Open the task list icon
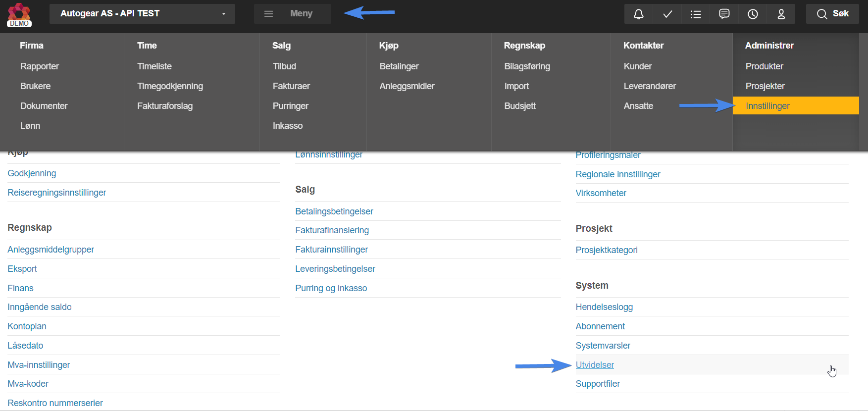The height and width of the screenshot is (411, 868). tap(696, 14)
